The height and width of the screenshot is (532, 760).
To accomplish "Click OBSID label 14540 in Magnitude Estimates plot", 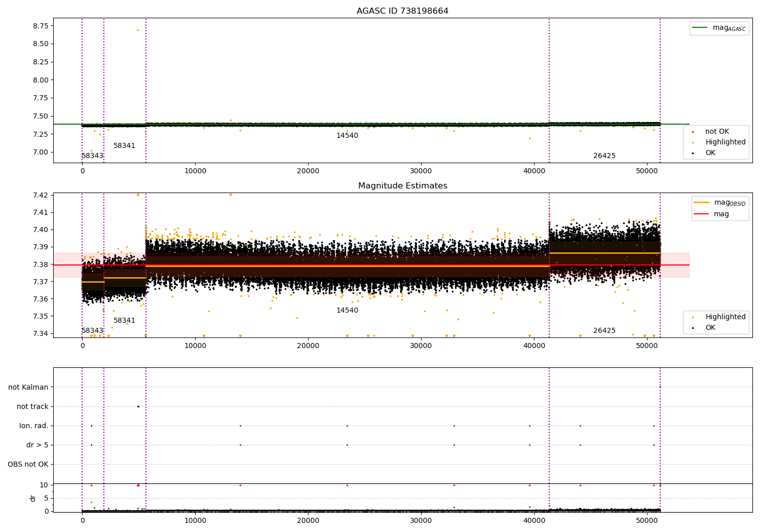I will pos(347,311).
